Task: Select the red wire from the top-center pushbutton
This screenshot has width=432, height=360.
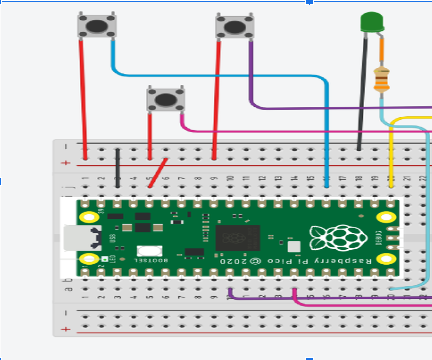Action: 216,100
